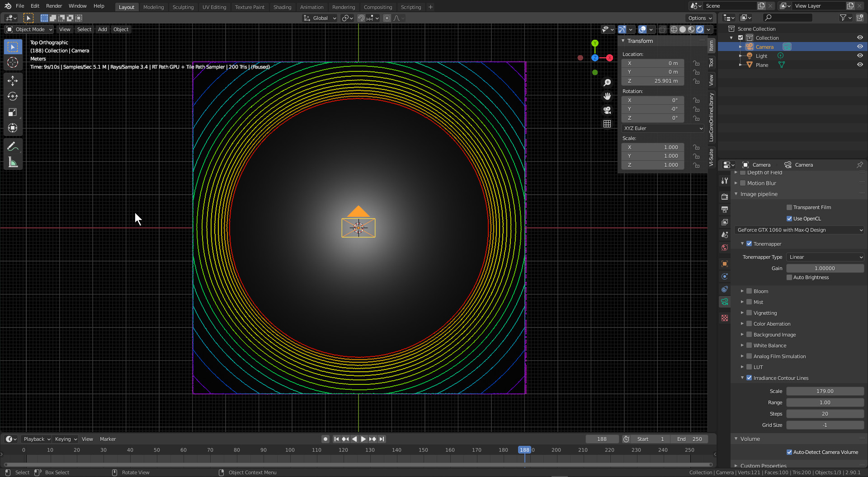The width and height of the screenshot is (868, 477).
Task: Open the Render menu
Action: 54,6
